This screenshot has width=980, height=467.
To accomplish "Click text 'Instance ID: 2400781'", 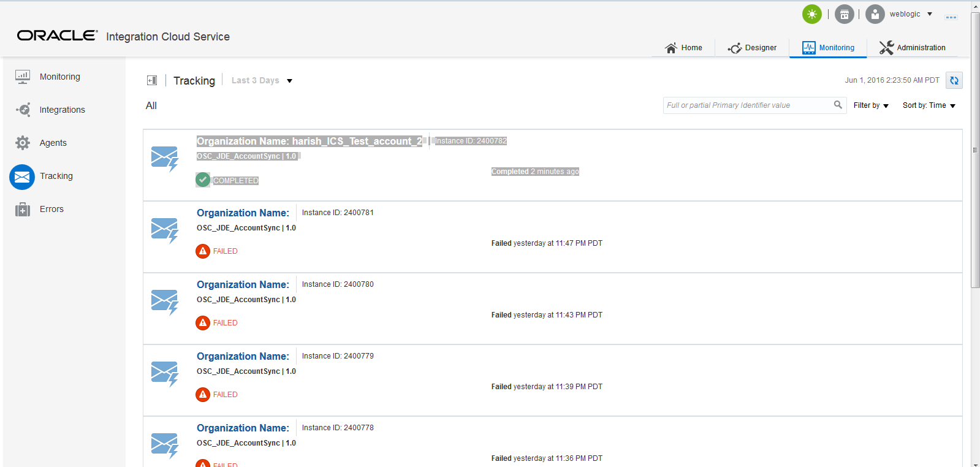I will (338, 213).
